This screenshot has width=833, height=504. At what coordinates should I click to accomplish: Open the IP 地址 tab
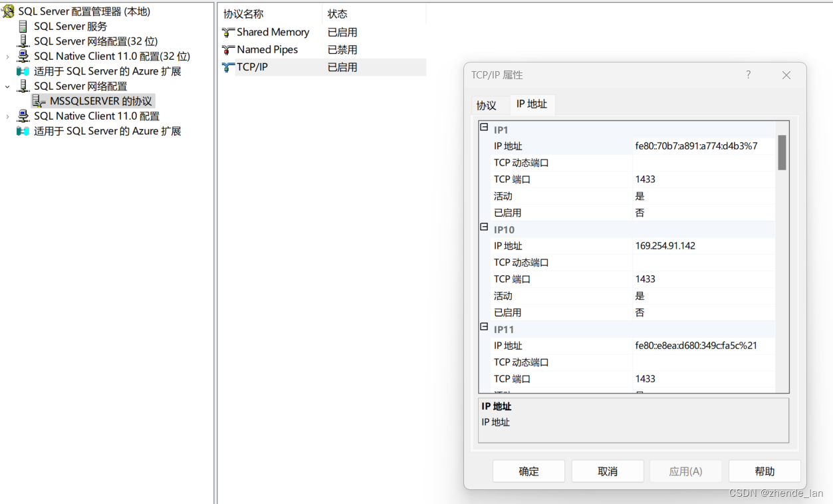[532, 105]
